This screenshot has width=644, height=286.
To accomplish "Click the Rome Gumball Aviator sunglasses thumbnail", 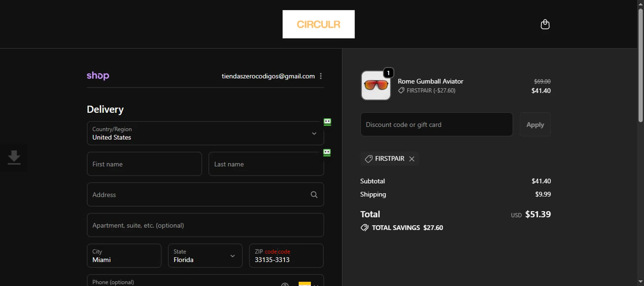I will [x=376, y=86].
